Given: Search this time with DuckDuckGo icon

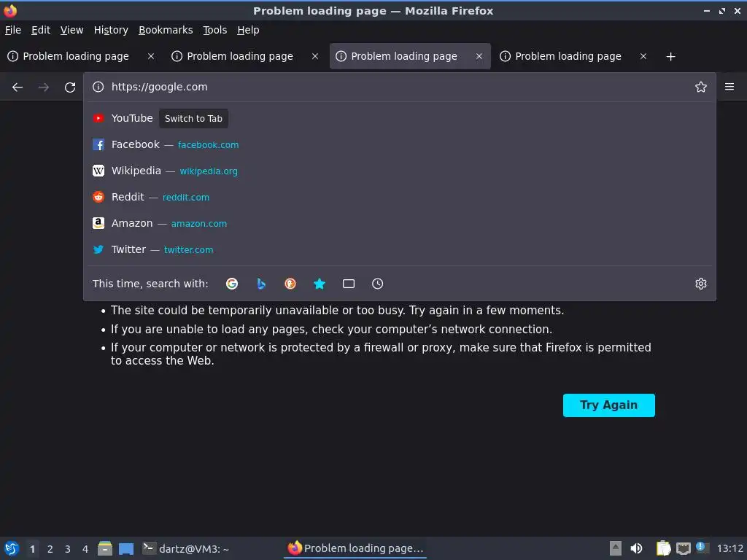Looking at the screenshot, I should pos(290,284).
